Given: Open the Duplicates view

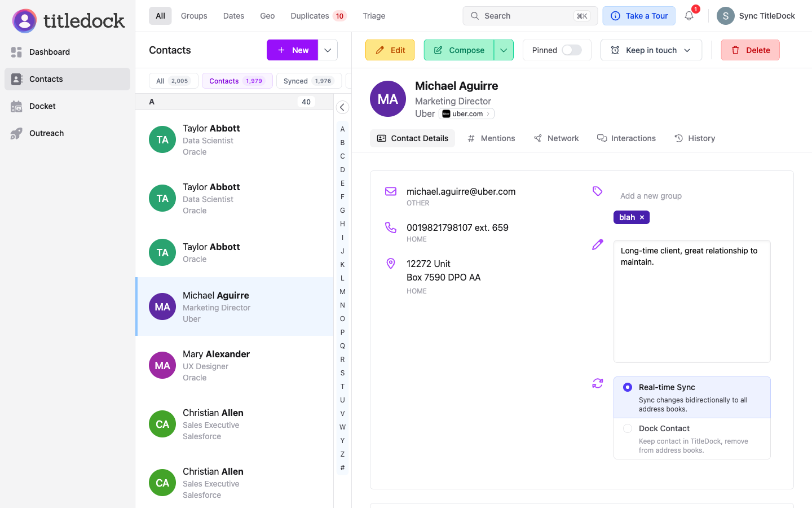Looking at the screenshot, I should click(x=318, y=16).
